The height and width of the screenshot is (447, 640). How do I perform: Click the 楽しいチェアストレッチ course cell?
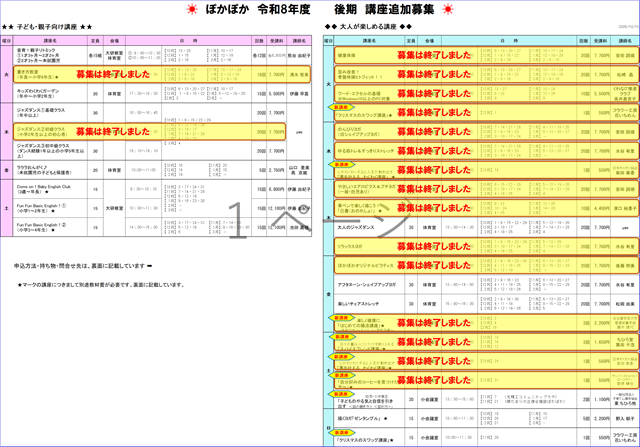click(x=369, y=304)
